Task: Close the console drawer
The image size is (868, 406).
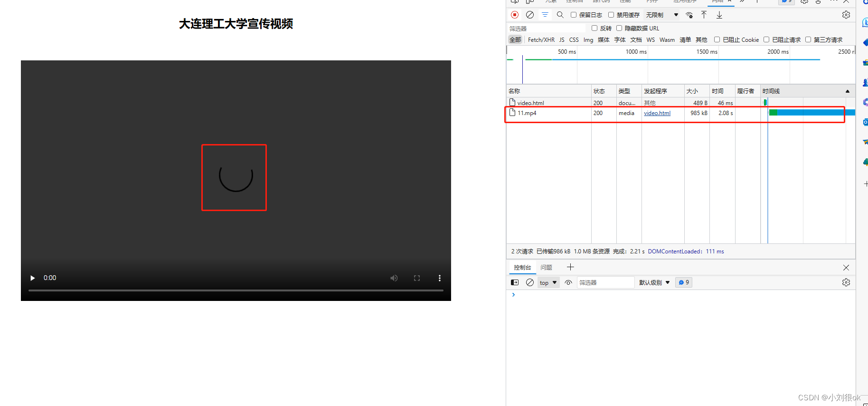Action: [846, 268]
